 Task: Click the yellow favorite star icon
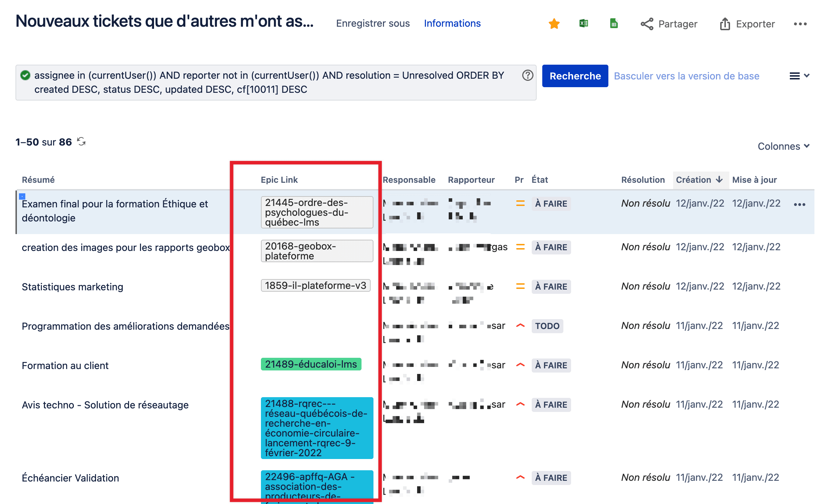[x=554, y=24]
